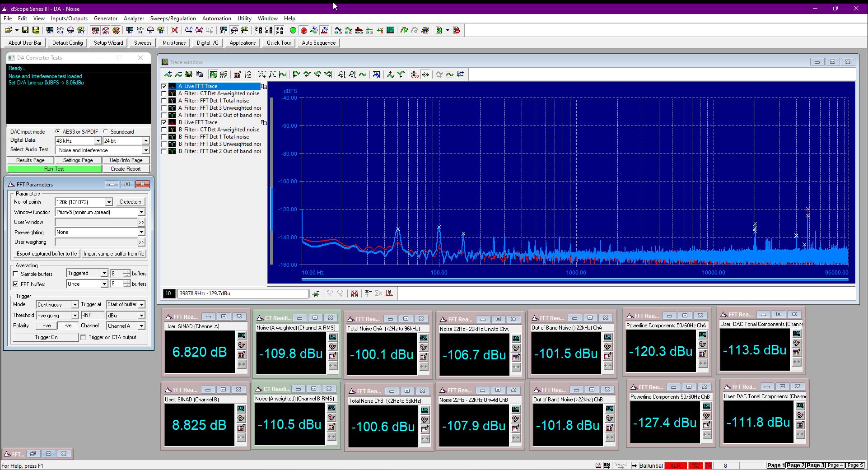Select the Soundcard radio button
The height and width of the screenshot is (470, 868).
(106, 131)
